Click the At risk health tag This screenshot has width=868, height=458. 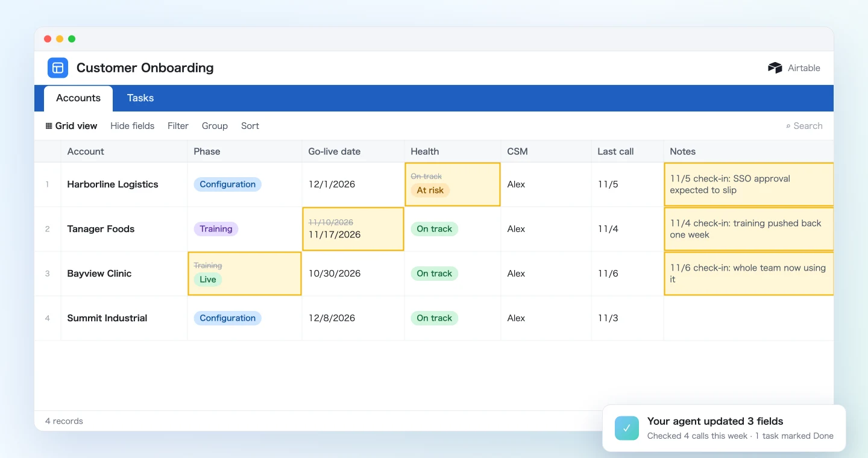pyautogui.click(x=430, y=190)
